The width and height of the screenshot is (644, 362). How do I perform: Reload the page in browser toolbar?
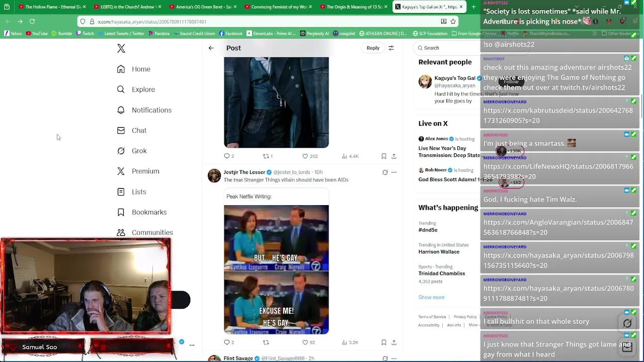pyautogui.click(x=32, y=21)
